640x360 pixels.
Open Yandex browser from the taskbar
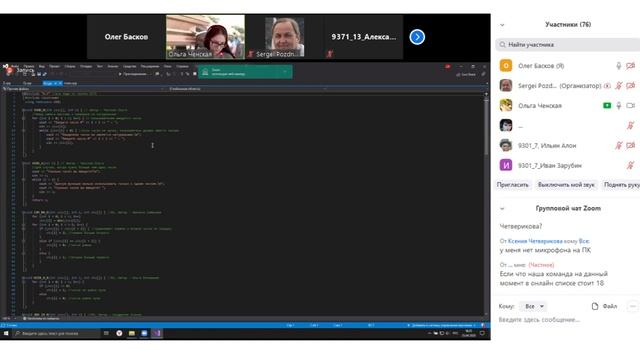click(x=119, y=333)
